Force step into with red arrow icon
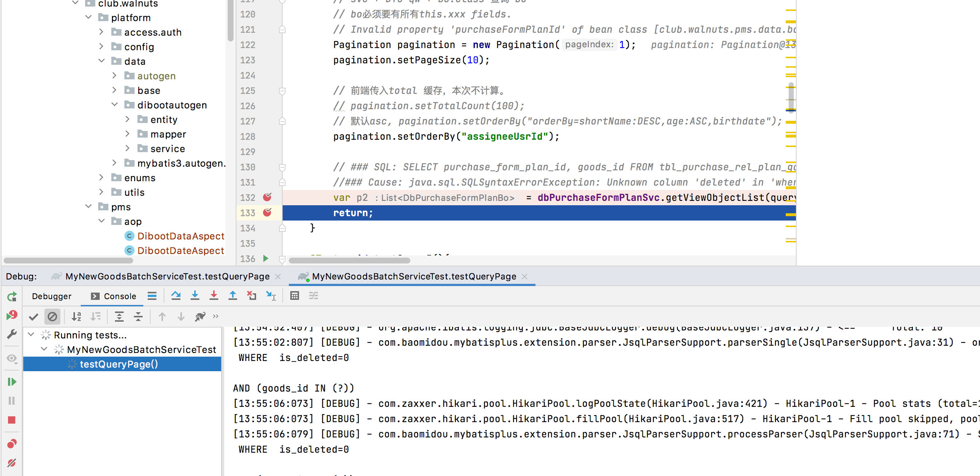Image resolution: width=980 pixels, height=476 pixels. point(214,295)
